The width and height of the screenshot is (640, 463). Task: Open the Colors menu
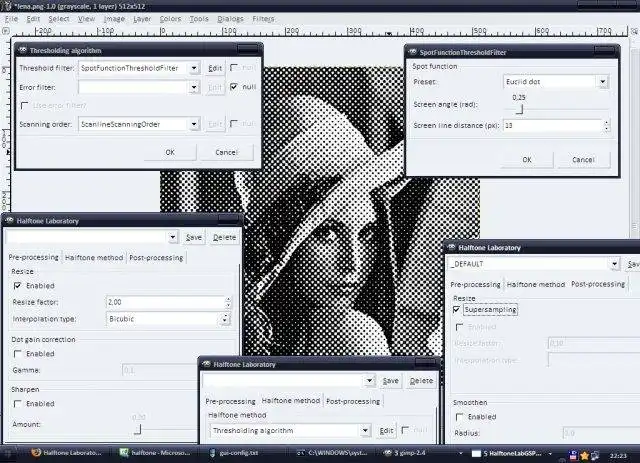click(170, 19)
